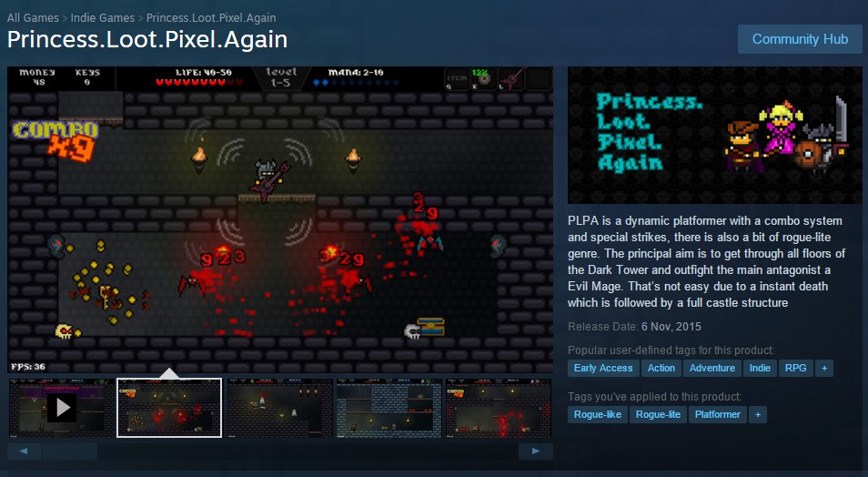Select the third screenshot thumbnail
This screenshot has width=868, height=477.
click(x=279, y=408)
